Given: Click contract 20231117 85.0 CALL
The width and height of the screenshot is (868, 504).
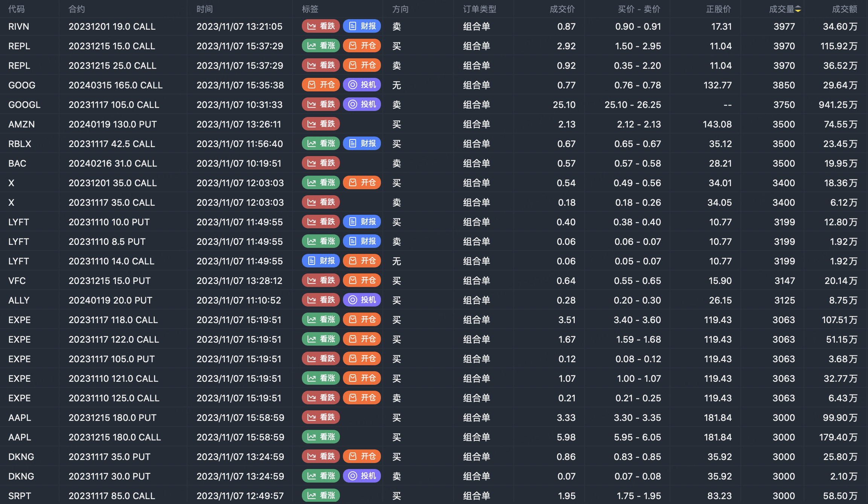Looking at the screenshot, I should pyautogui.click(x=112, y=496).
